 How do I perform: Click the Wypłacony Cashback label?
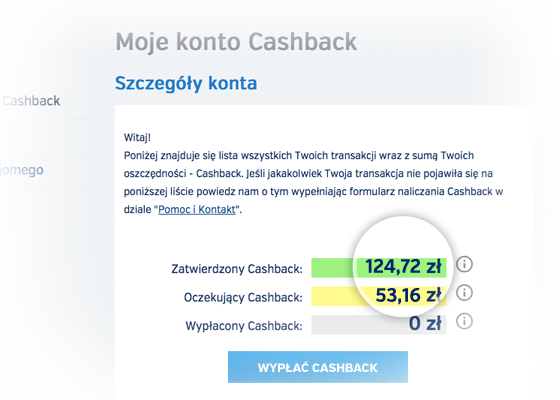click(244, 326)
